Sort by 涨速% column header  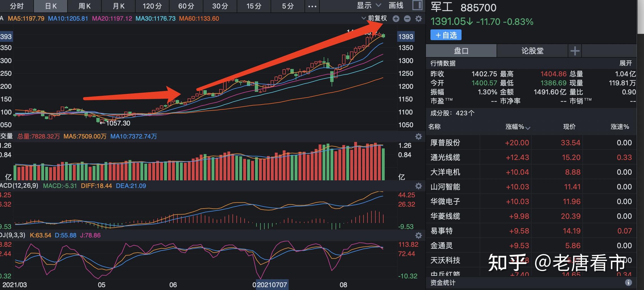tap(620, 127)
